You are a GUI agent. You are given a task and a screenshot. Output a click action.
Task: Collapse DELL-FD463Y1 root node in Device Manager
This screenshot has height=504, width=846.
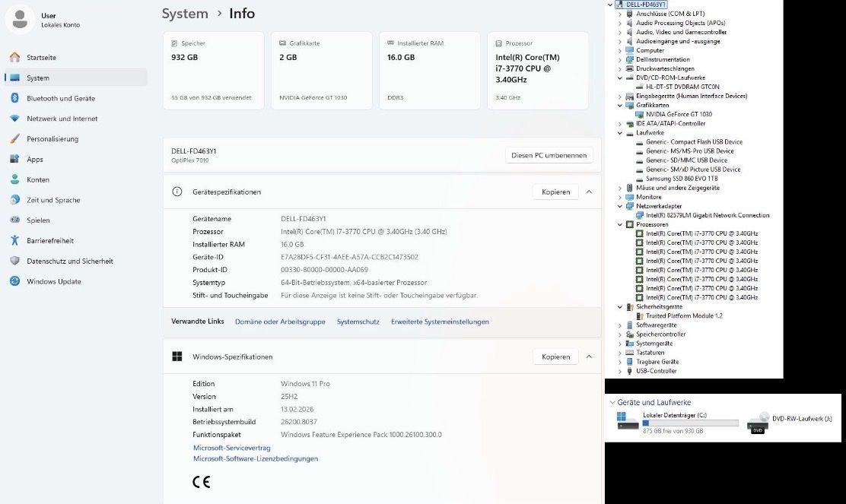coord(610,5)
